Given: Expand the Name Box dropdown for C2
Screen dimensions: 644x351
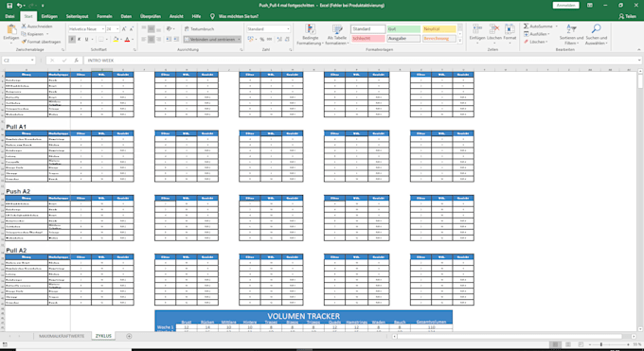Looking at the screenshot, I should pos(32,61).
